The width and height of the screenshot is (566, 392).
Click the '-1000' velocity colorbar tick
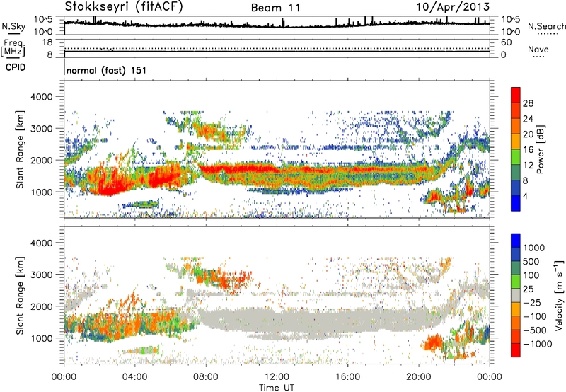[538, 344]
